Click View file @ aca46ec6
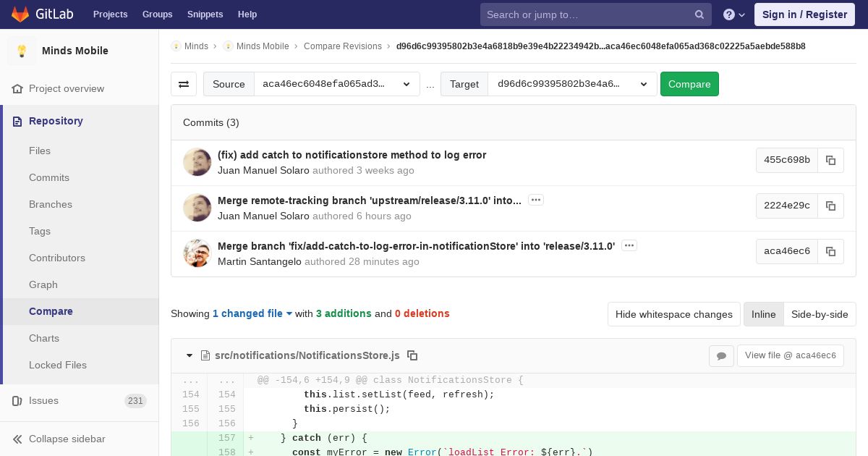This screenshot has height=456, width=868. coord(791,355)
